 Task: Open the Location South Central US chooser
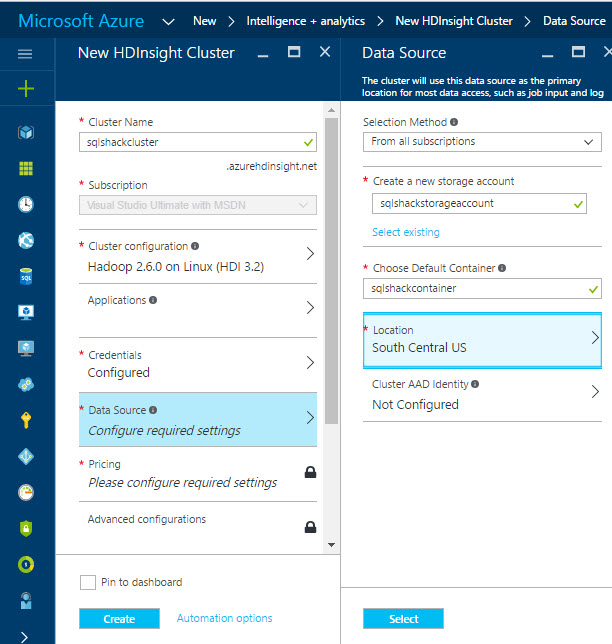(482, 339)
